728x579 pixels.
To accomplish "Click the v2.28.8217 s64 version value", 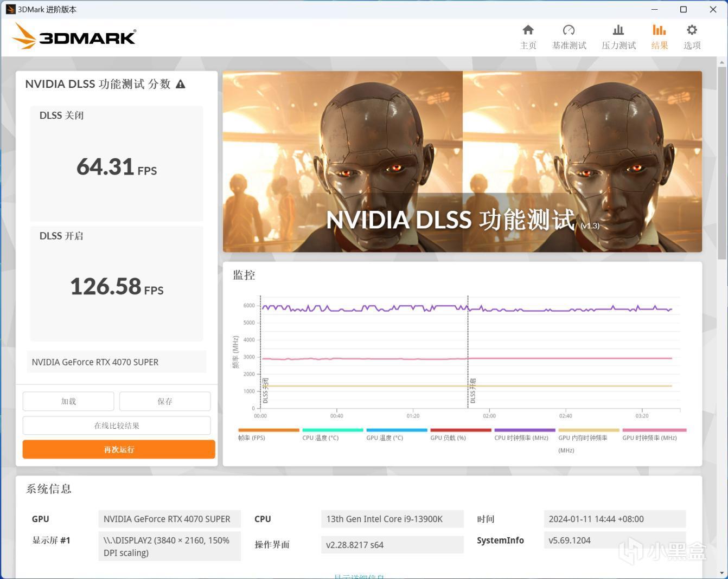I will tap(392, 545).
